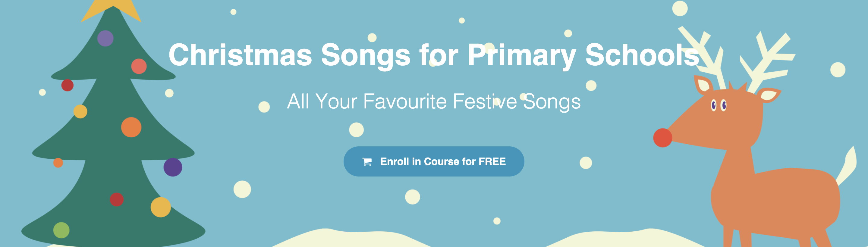Click the yellow star atop the Christmas tree
This screenshot has height=247, width=868.
pos(111,10)
